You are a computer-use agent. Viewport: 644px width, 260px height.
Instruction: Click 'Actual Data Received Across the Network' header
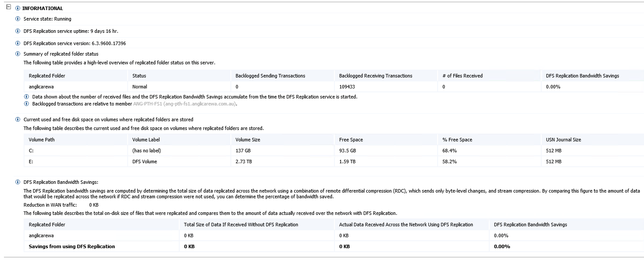pos(406,225)
